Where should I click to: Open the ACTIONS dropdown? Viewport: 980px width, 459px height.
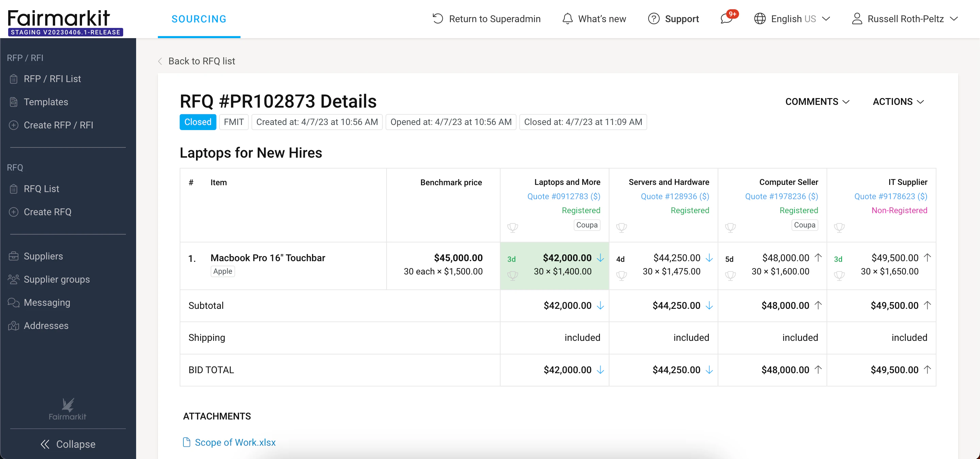pyautogui.click(x=898, y=101)
